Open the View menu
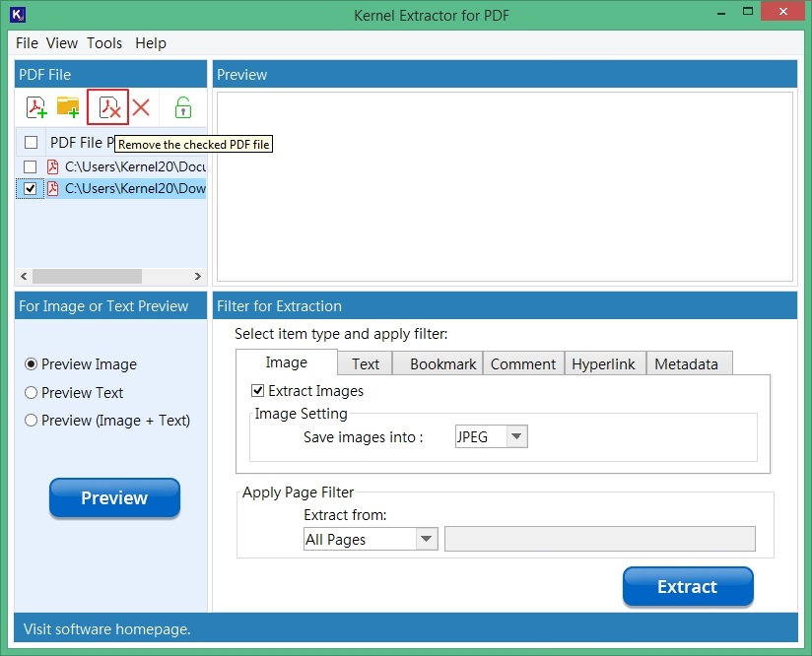The height and width of the screenshot is (656, 812). click(x=62, y=43)
